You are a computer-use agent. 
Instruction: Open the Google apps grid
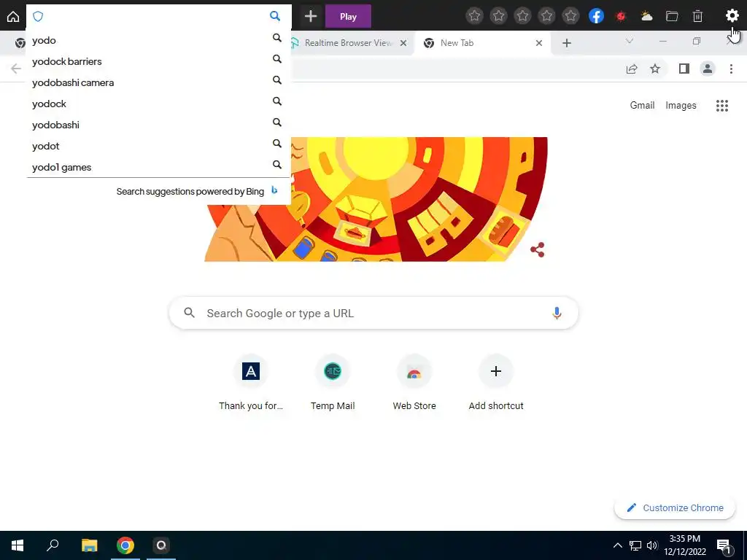722,106
